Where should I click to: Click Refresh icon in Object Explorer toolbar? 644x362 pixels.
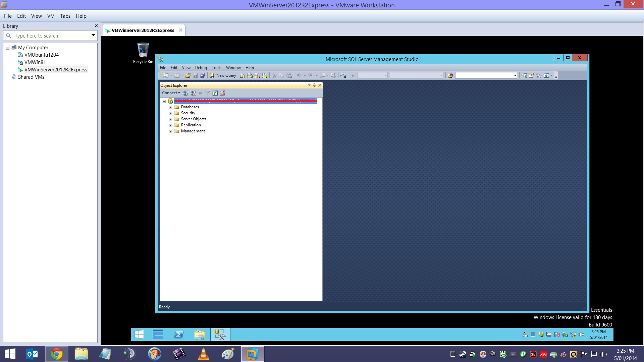pyautogui.click(x=215, y=93)
